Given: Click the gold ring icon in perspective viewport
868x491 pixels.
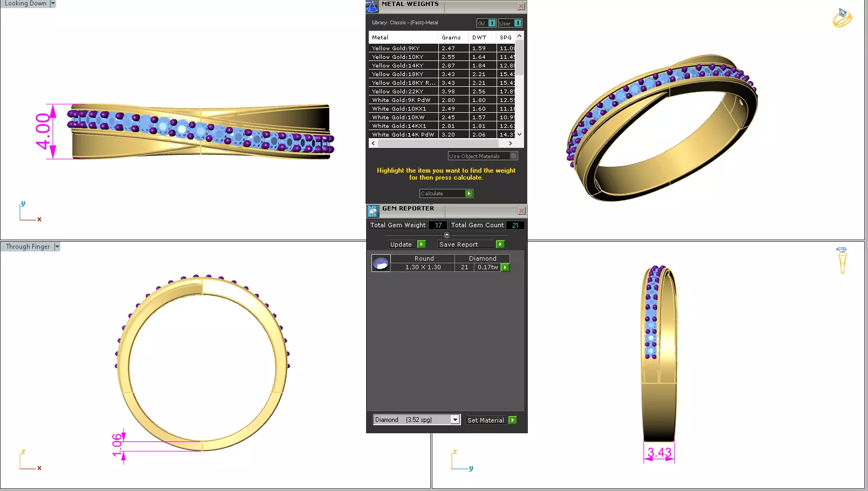Looking at the screenshot, I should point(842,18).
